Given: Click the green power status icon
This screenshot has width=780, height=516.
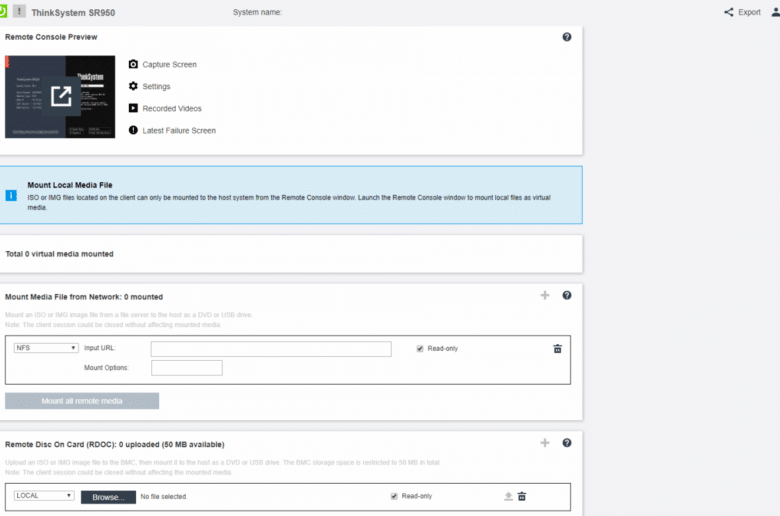Looking at the screenshot, I should 2,10.
